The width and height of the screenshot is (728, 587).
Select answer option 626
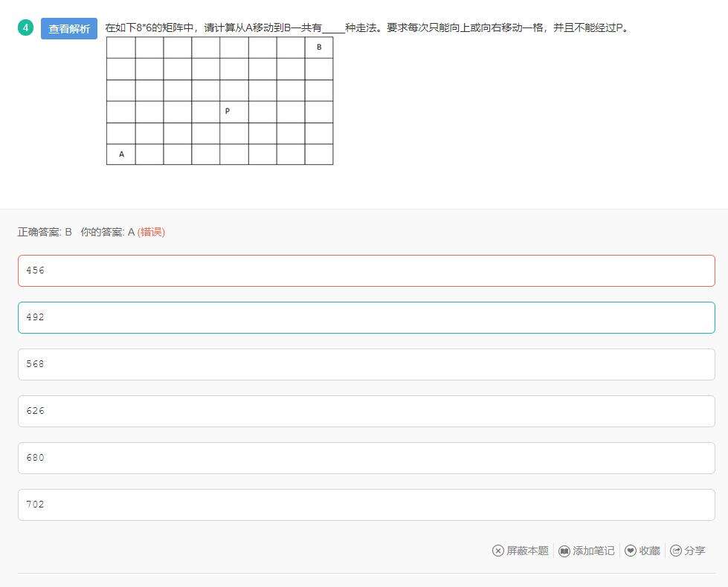[366, 411]
